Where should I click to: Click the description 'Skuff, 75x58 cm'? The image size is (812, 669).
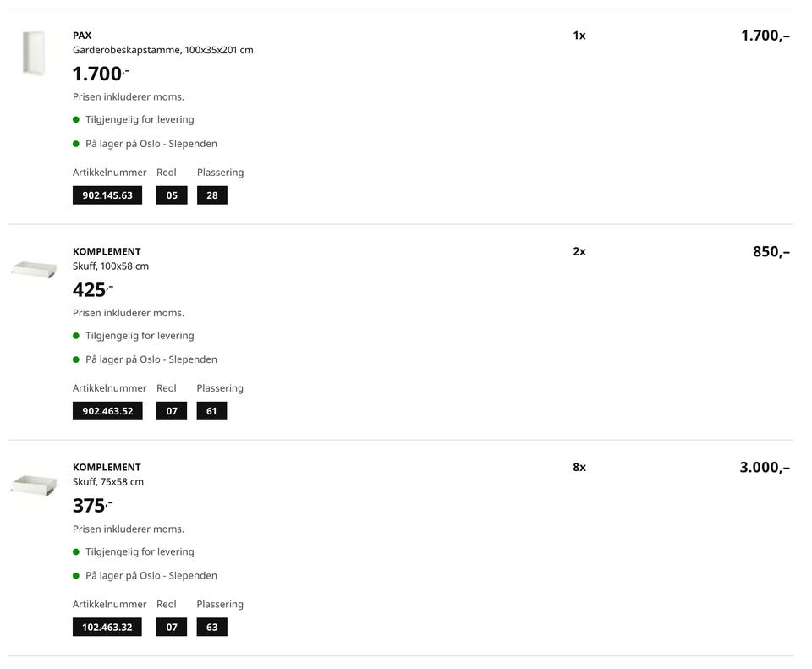[108, 482]
